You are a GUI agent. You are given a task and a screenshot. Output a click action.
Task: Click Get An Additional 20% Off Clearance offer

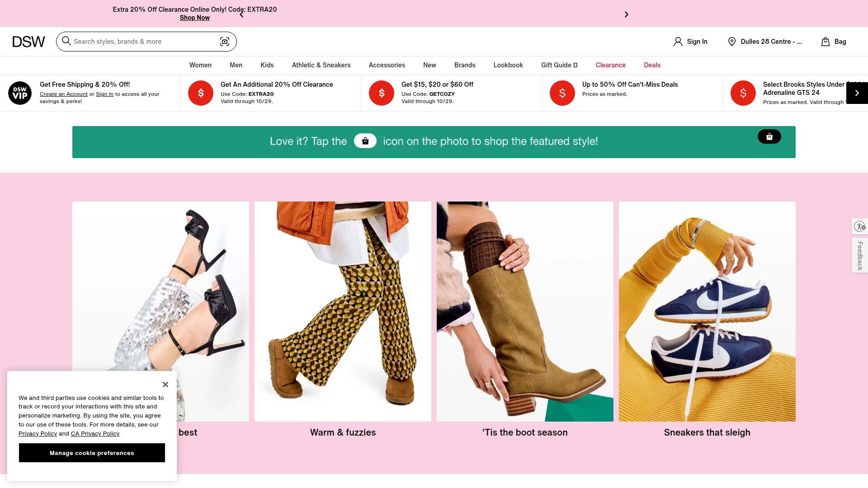point(277,84)
